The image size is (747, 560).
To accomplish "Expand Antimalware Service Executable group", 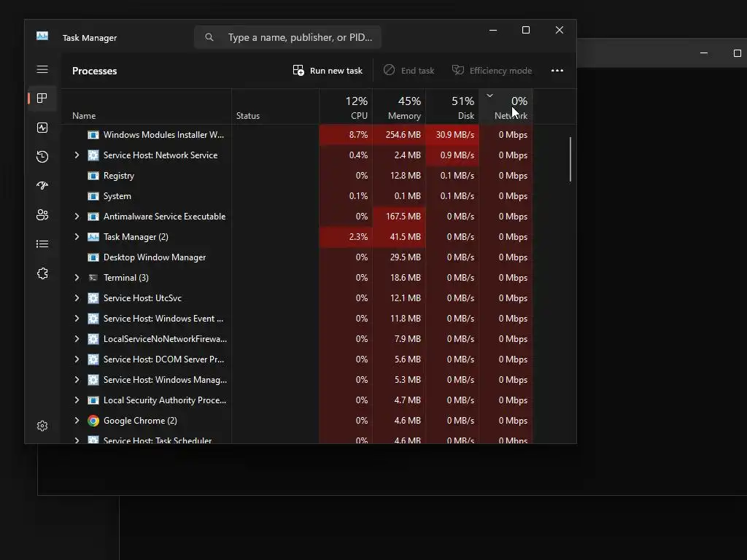I will [77, 216].
